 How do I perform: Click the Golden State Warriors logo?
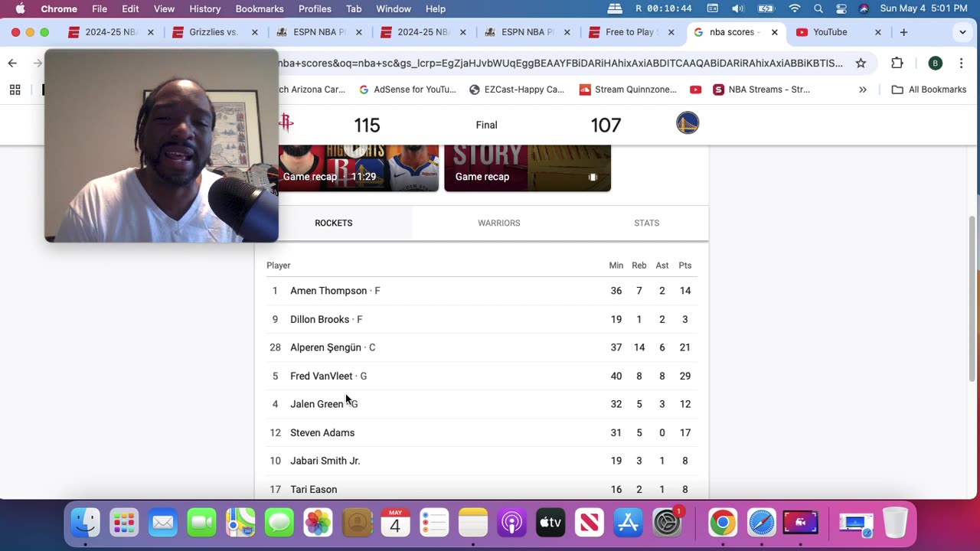(x=688, y=123)
